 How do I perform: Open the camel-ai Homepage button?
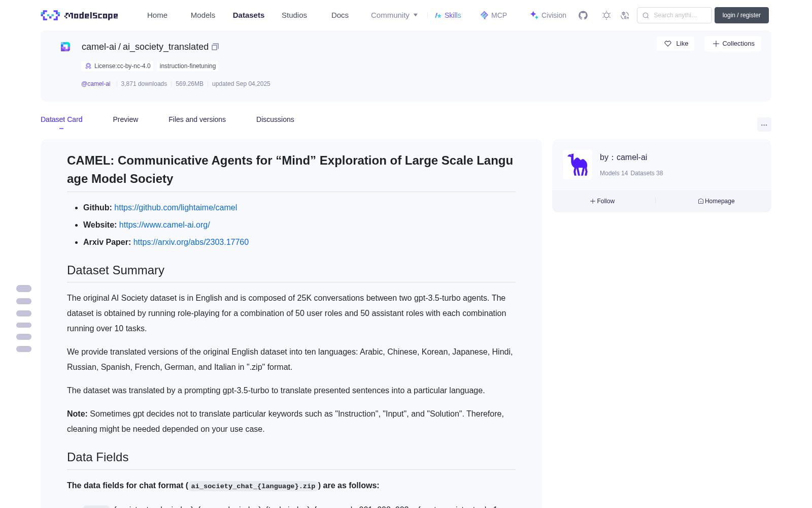(716, 201)
